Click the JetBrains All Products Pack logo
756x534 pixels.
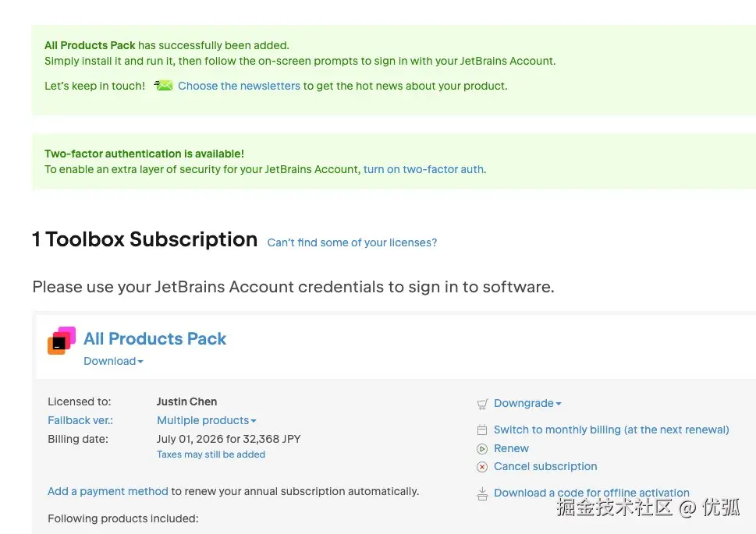(62, 341)
